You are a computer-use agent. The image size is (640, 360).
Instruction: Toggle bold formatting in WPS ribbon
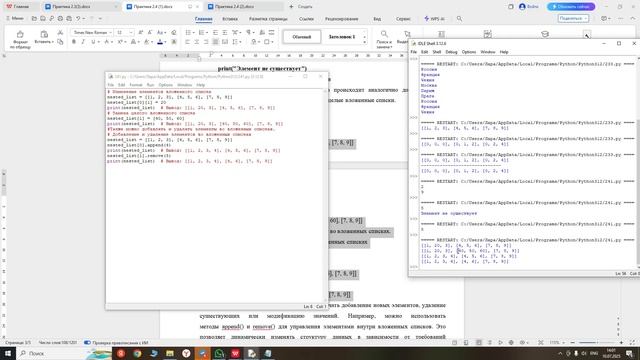click(x=74, y=42)
